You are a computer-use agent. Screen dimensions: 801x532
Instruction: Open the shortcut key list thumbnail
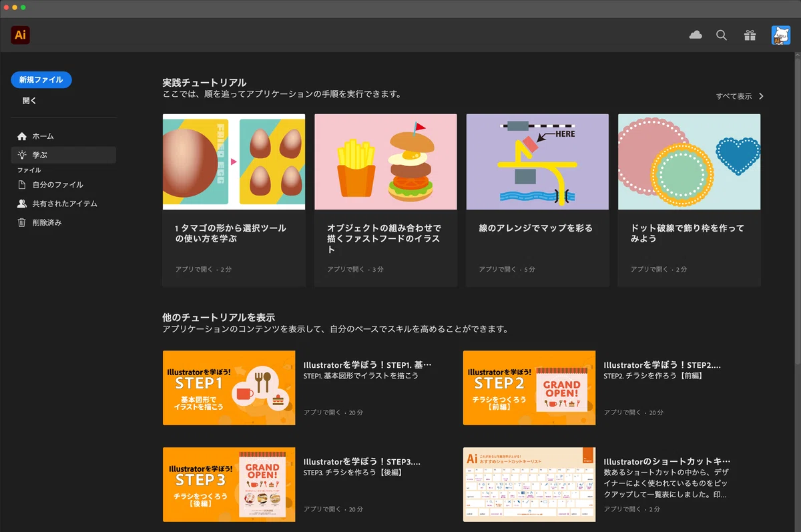(x=529, y=484)
